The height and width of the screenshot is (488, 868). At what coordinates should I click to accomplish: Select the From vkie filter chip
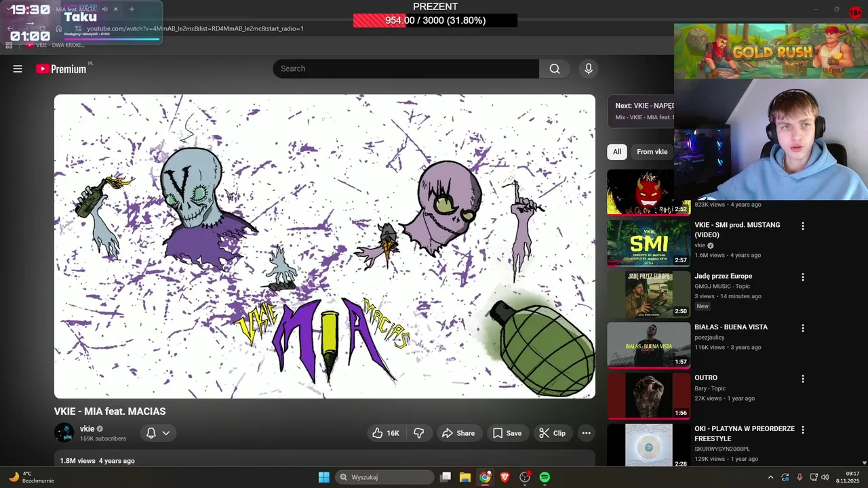coord(652,152)
